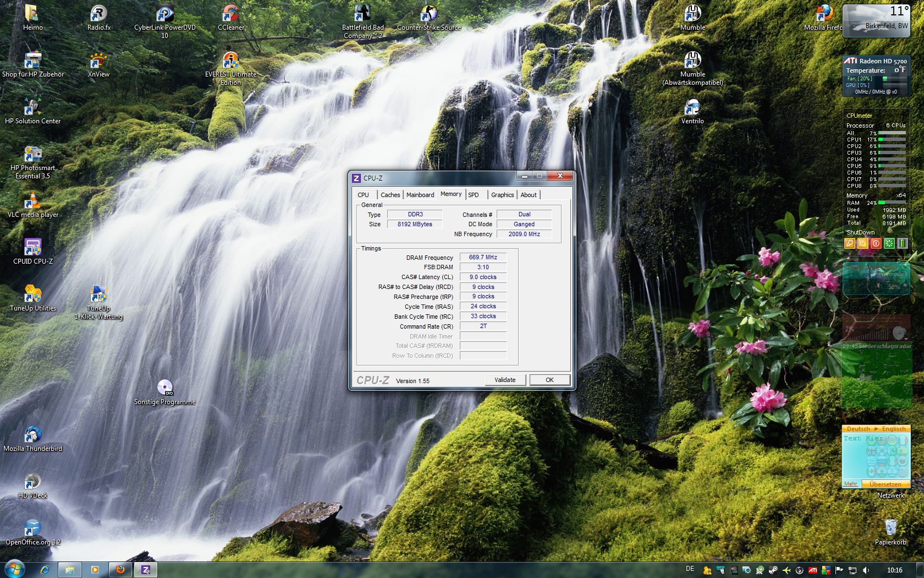Click the red power button in ShutDown gadget

click(876, 243)
